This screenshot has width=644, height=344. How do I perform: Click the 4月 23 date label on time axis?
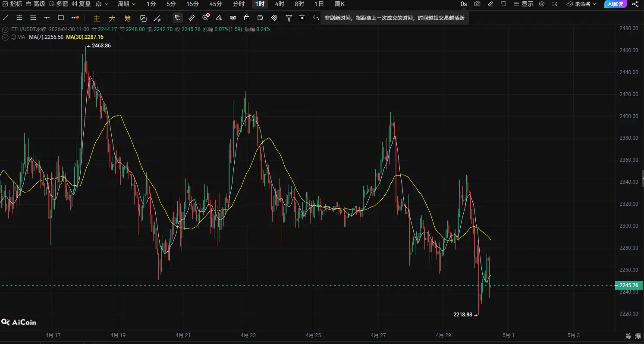(x=248, y=335)
